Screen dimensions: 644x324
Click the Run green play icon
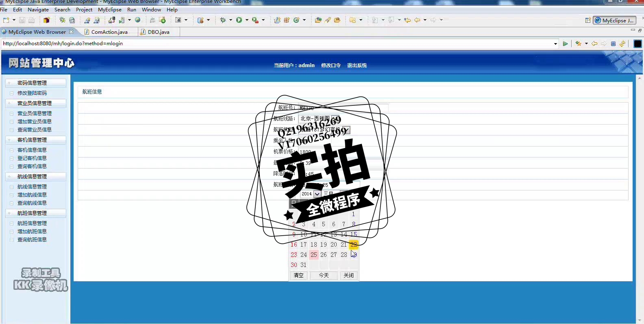click(239, 20)
